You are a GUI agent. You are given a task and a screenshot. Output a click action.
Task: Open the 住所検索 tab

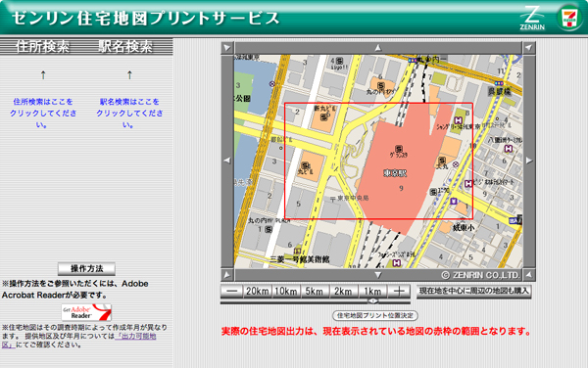43,47
